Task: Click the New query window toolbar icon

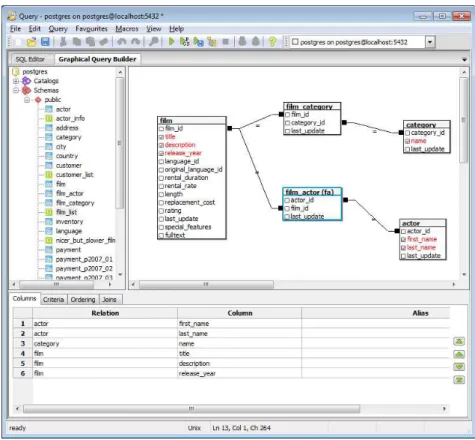Action: (x=19, y=42)
